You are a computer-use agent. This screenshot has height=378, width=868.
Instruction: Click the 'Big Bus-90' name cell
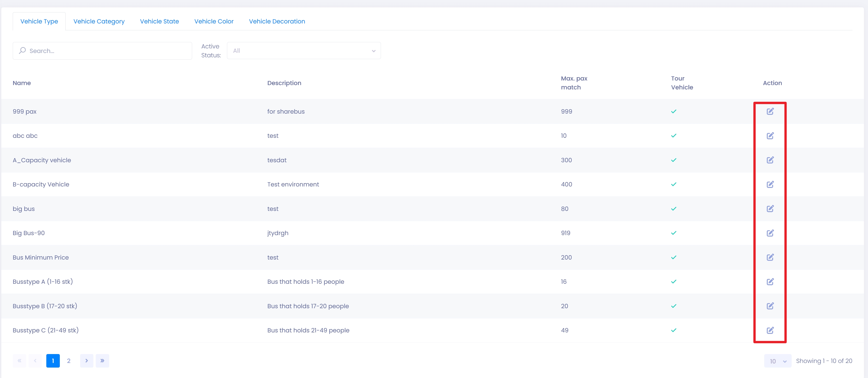[x=29, y=233]
